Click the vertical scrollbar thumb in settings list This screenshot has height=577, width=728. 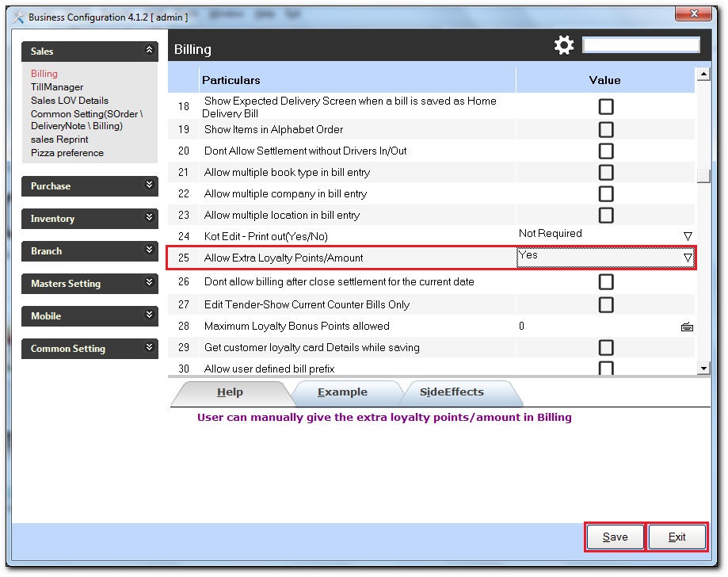[703, 176]
